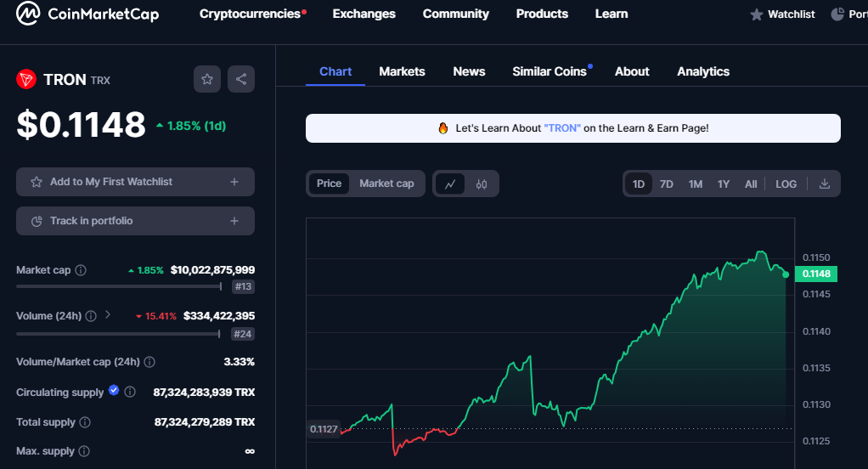Click the Market cap progress bar

click(x=119, y=286)
